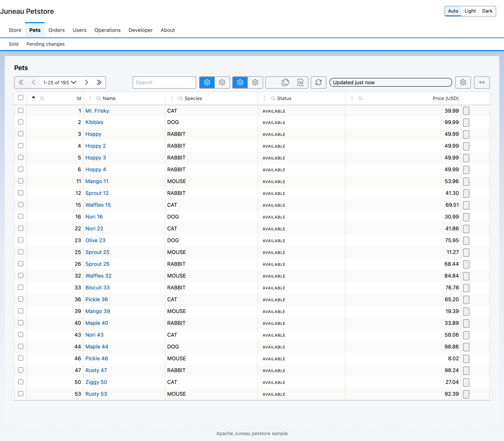Click the Juneau Petstore title
This screenshot has height=441, width=504.
coord(27,11)
